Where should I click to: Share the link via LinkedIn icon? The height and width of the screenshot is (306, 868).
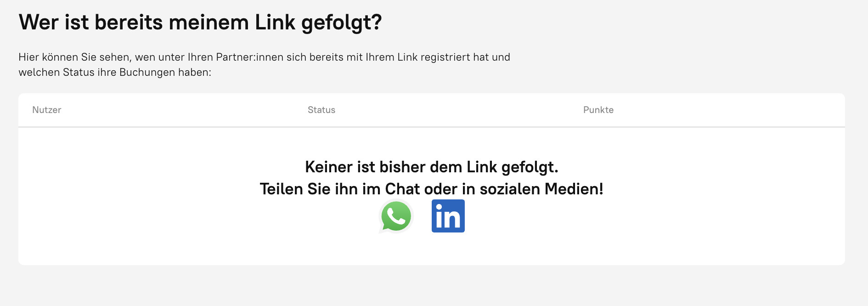pos(448,216)
